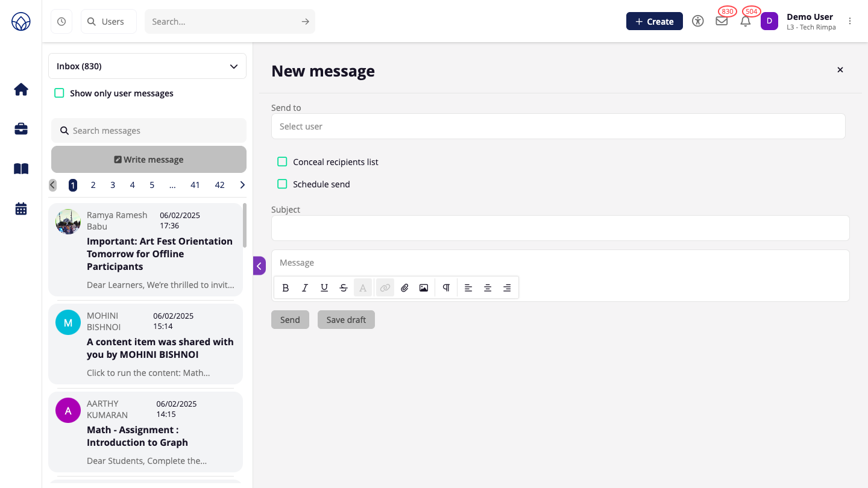The width and height of the screenshot is (868, 488).
Task: Click the Bold formatting icon
Action: point(286,288)
